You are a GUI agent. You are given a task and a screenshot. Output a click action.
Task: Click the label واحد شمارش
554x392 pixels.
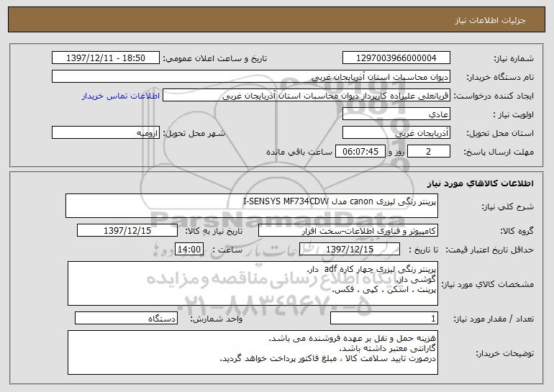[217, 319]
